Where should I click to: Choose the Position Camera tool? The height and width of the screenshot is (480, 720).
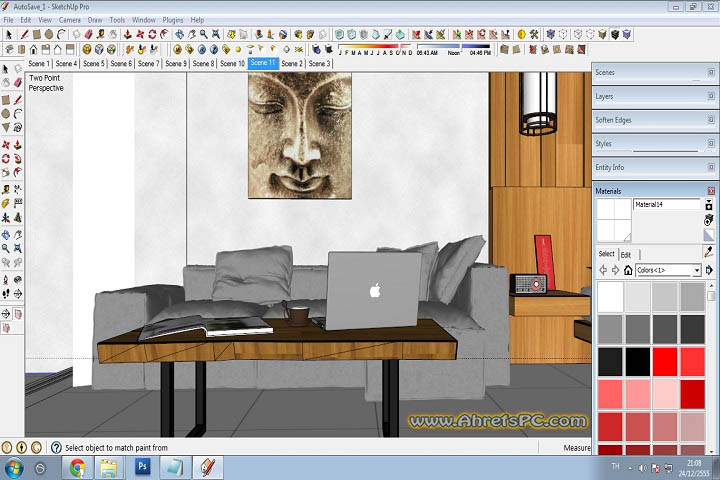[x=6, y=280]
